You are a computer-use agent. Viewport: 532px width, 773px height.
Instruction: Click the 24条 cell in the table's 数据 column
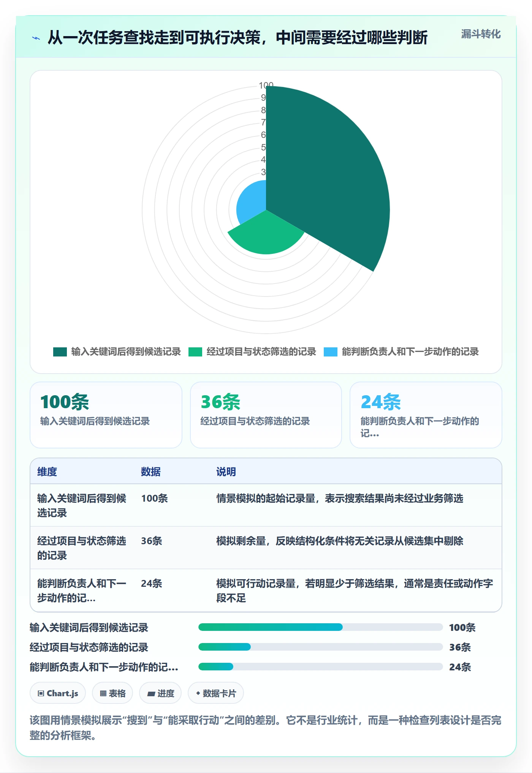(x=152, y=583)
